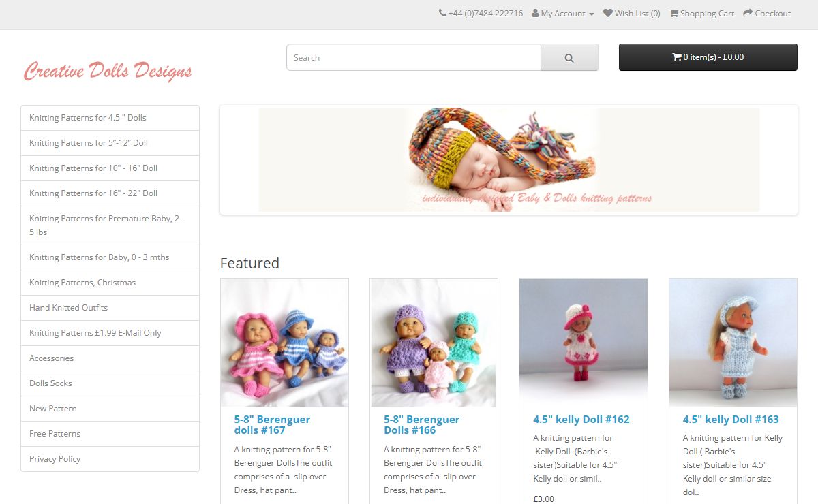Click the sleeping baby banner image

(509, 159)
